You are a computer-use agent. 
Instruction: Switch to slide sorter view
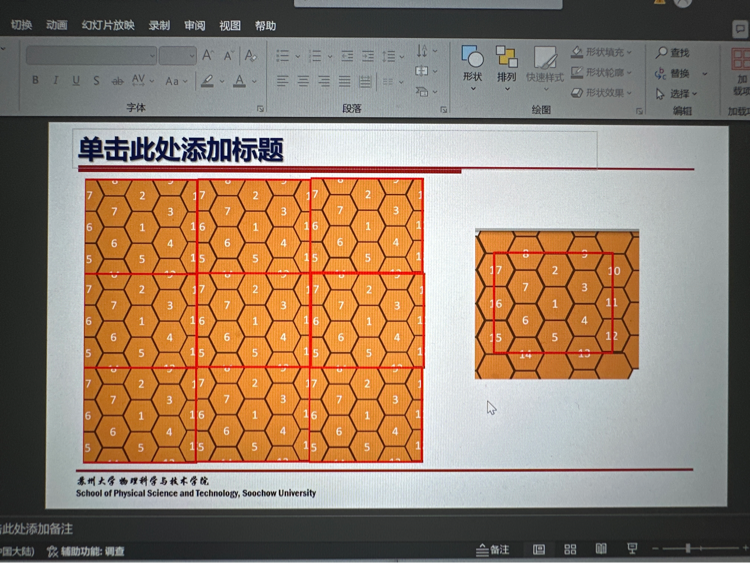pos(570,549)
